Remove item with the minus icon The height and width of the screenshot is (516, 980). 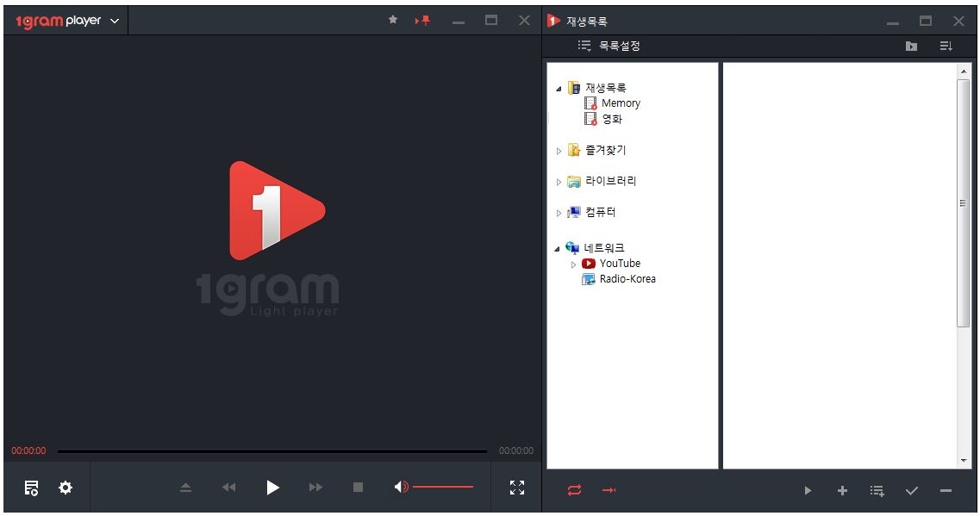point(946,491)
